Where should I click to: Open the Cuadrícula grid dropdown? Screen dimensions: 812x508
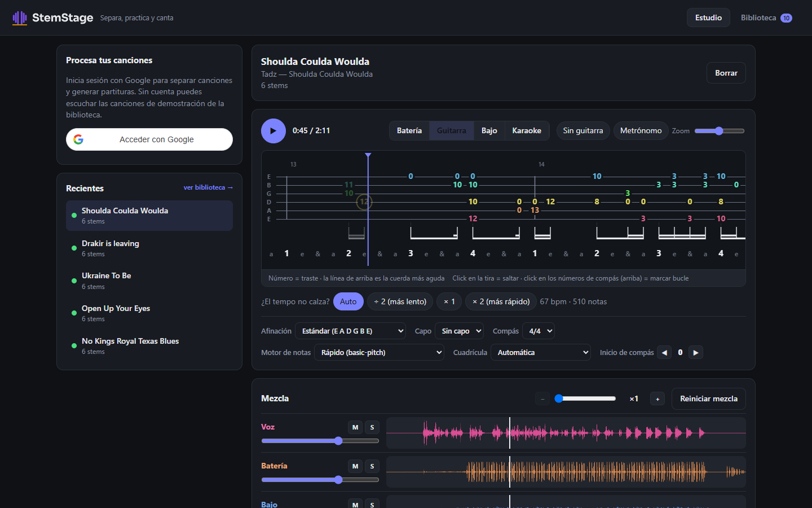[541, 352]
